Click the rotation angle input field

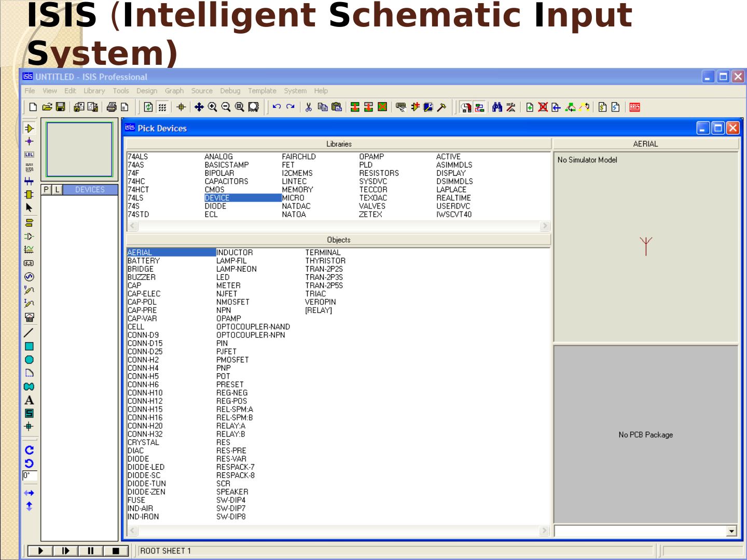[30, 475]
